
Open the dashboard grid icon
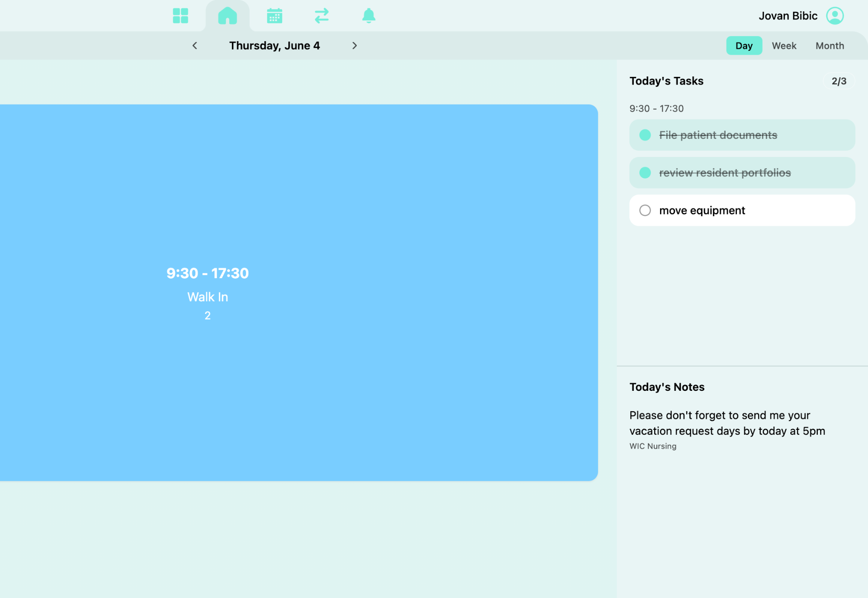(x=180, y=16)
